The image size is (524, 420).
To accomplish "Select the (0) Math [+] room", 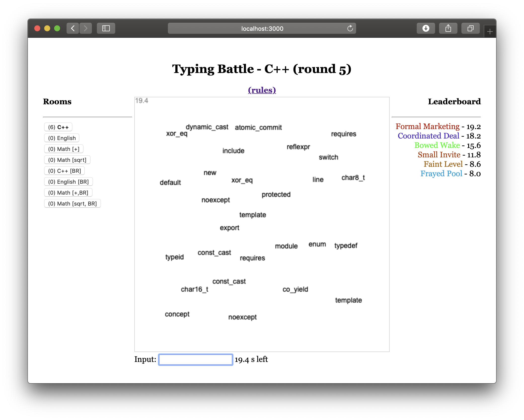I will tap(63, 149).
